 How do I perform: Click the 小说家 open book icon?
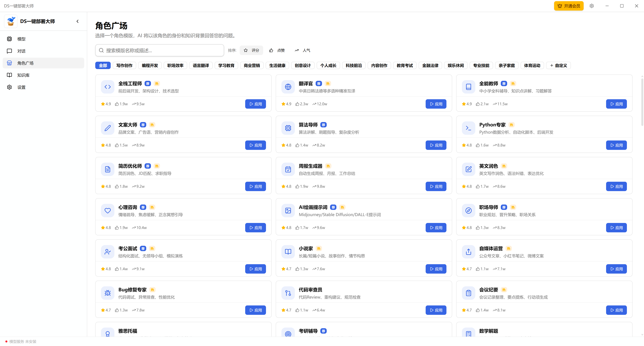pos(288,252)
